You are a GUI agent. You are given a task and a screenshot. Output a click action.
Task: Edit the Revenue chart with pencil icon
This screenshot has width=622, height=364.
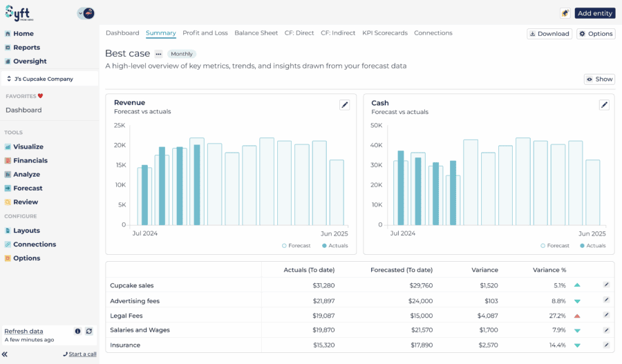pyautogui.click(x=344, y=105)
